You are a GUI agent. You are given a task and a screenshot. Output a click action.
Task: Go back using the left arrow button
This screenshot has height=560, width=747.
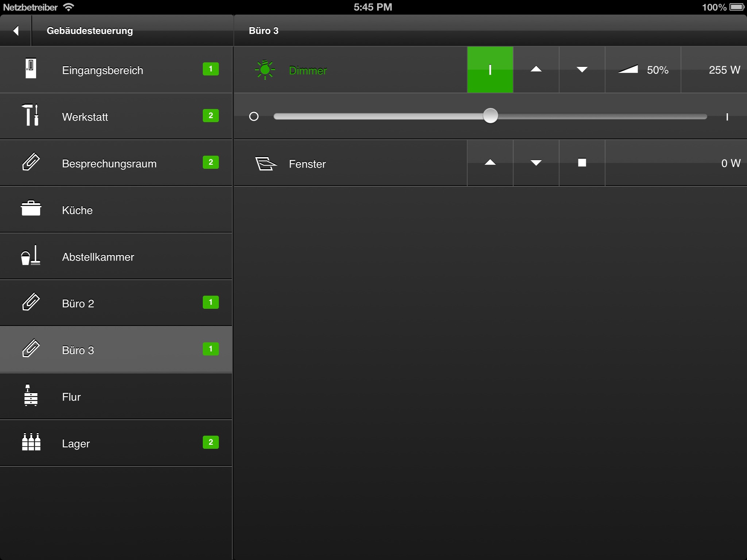click(x=16, y=31)
